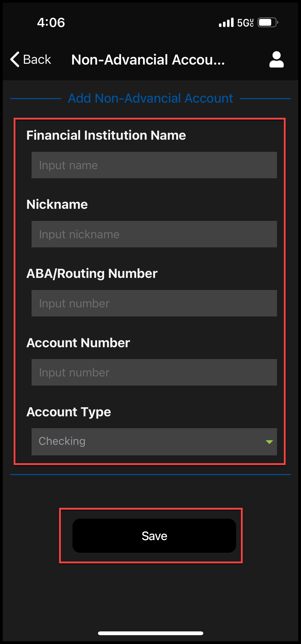
Task: Open the user profile icon
Action: point(277,60)
